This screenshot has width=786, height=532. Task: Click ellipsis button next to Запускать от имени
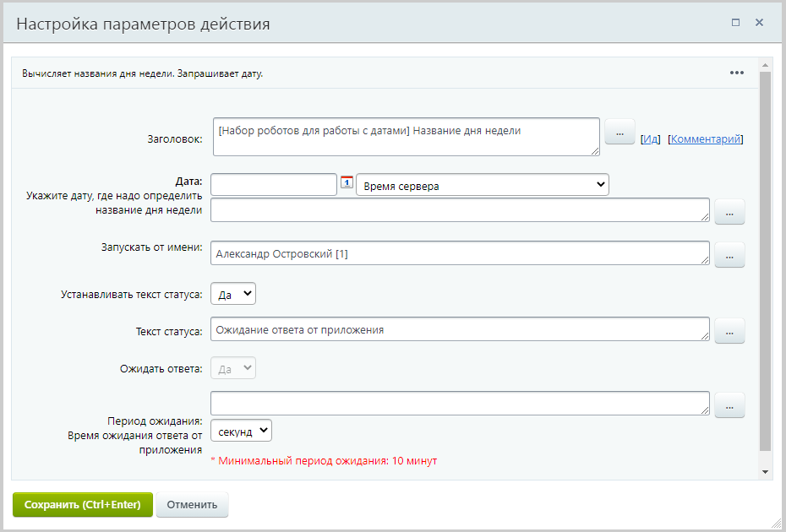tap(729, 254)
